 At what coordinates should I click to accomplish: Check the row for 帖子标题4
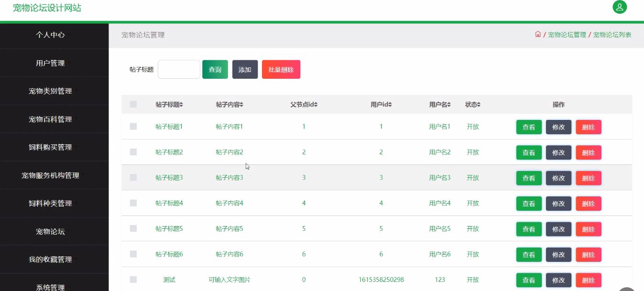133,203
